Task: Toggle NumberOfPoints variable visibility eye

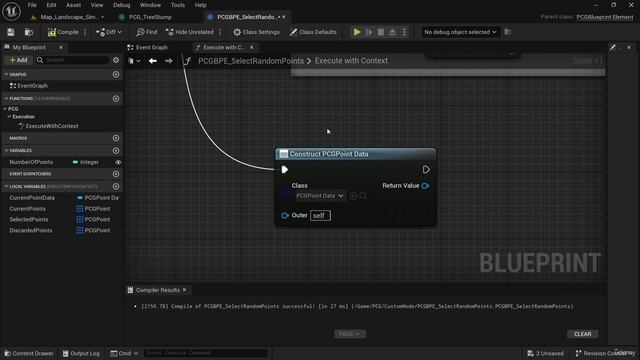Action: click(118, 162)
